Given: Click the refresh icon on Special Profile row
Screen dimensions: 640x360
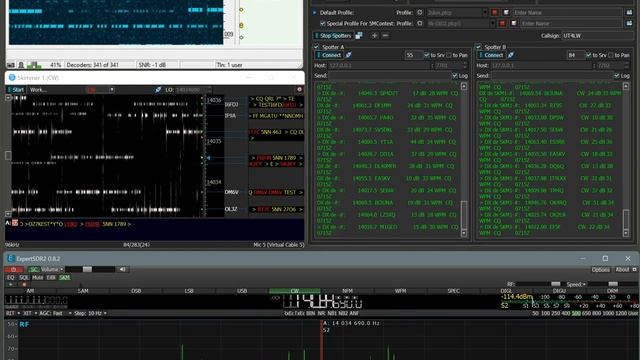Looking at the screenshot, I should pyautogui.click(x=420, y=24).
